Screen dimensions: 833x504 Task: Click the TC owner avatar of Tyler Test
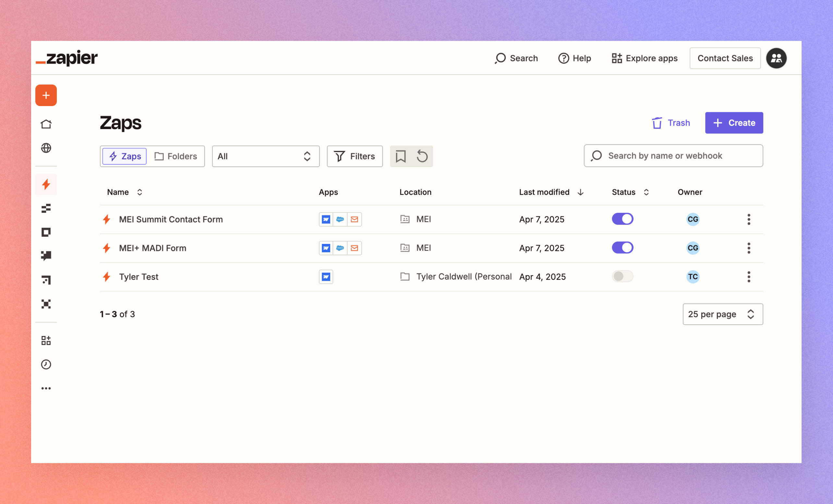[693, 277]
